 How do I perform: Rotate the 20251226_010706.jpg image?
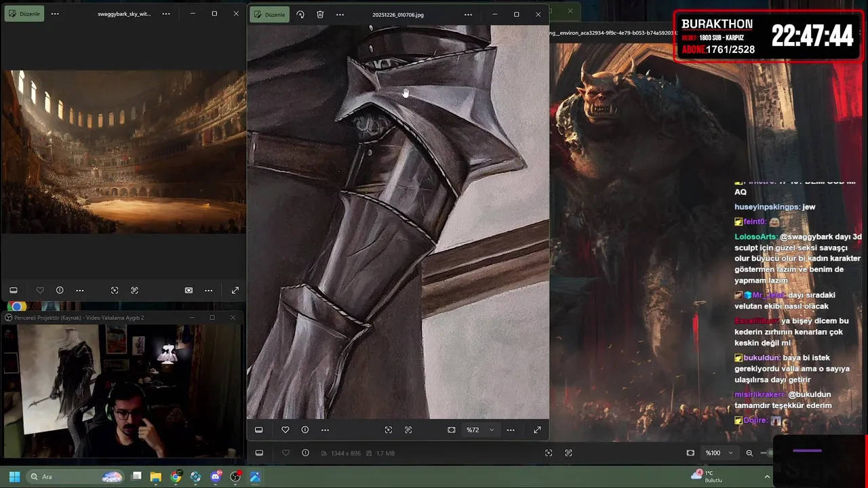pyautogui.click(x=300, y=14)
